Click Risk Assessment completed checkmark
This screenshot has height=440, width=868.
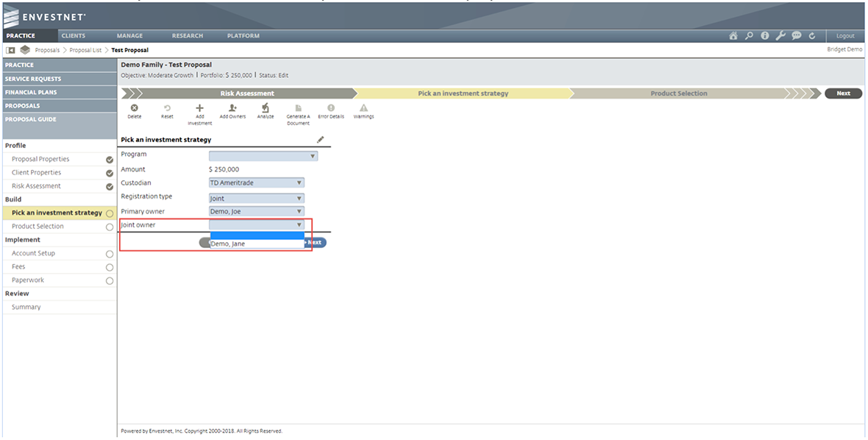(x=110, y=186)
